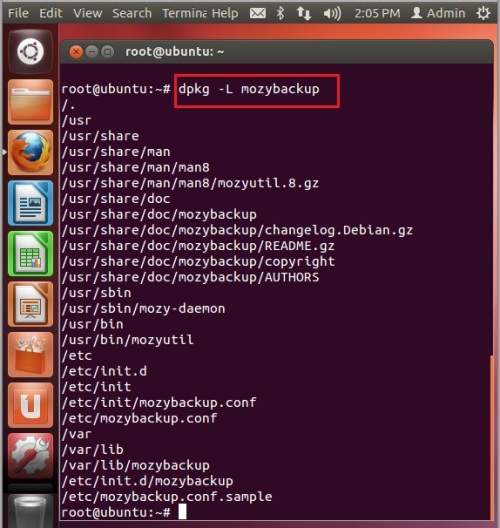This screenshot has width=500, height=528.
Task: Open System Settings wrench and gear
Action: (30, 456)
